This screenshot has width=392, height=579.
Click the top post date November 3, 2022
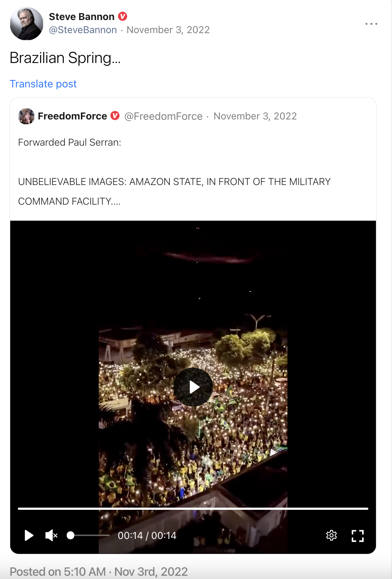tap(168, 30)
